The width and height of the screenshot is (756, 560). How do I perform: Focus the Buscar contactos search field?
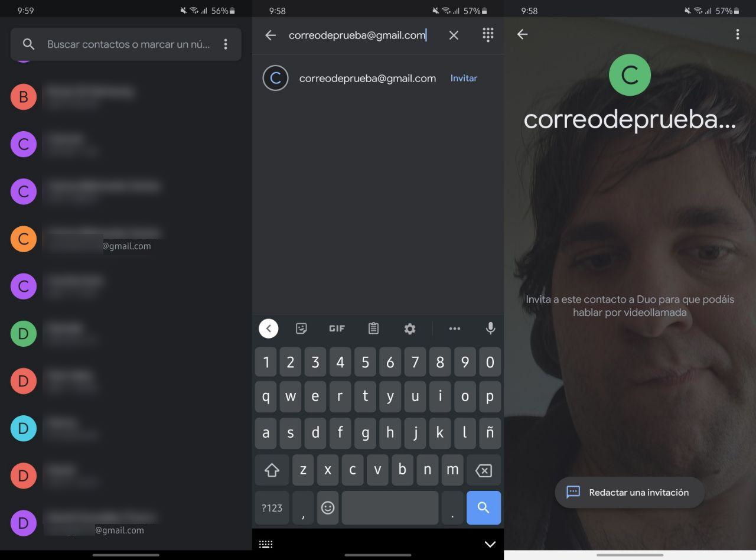coord(126,44)
